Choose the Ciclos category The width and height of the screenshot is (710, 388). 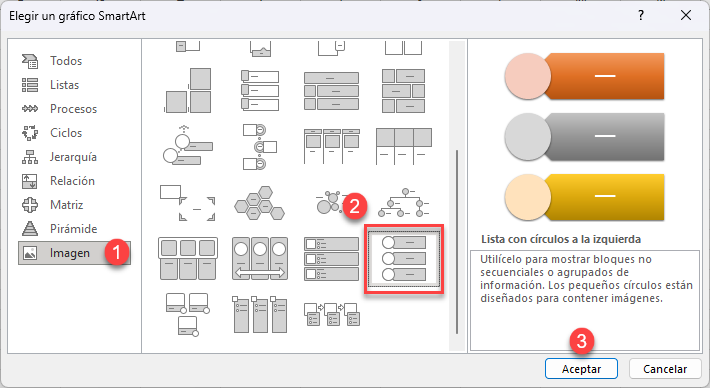[74, 133]
